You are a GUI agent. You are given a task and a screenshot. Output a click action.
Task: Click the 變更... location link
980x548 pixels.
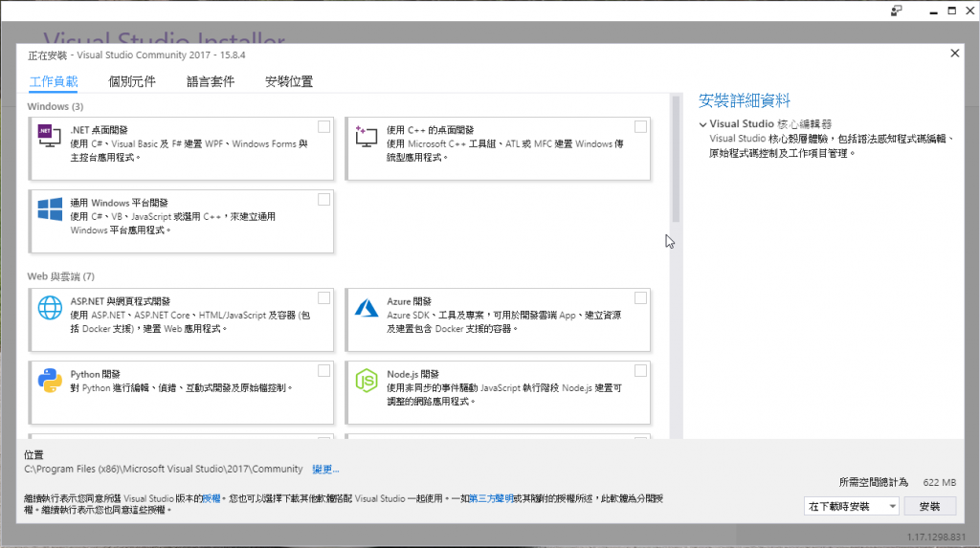click(325, 470)
